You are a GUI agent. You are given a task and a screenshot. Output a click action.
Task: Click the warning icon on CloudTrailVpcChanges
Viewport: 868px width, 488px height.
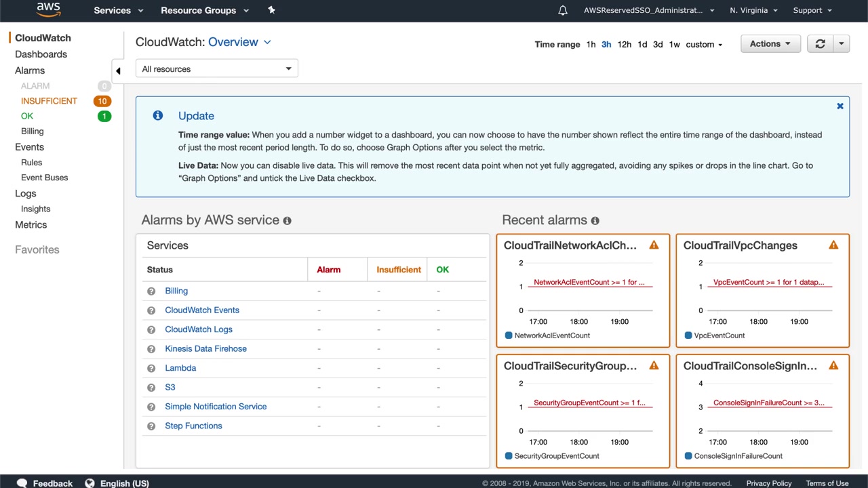click(x=833, y=245)
